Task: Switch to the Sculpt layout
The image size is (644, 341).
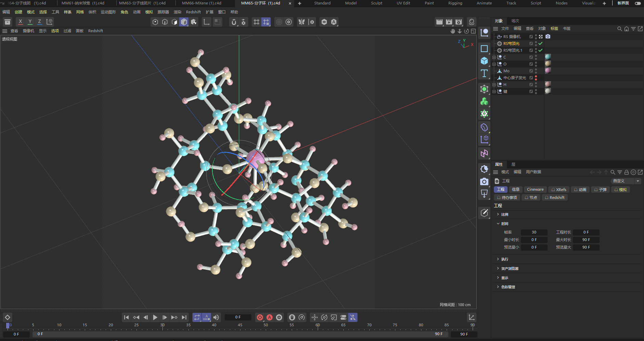Action: click(377, 3)
